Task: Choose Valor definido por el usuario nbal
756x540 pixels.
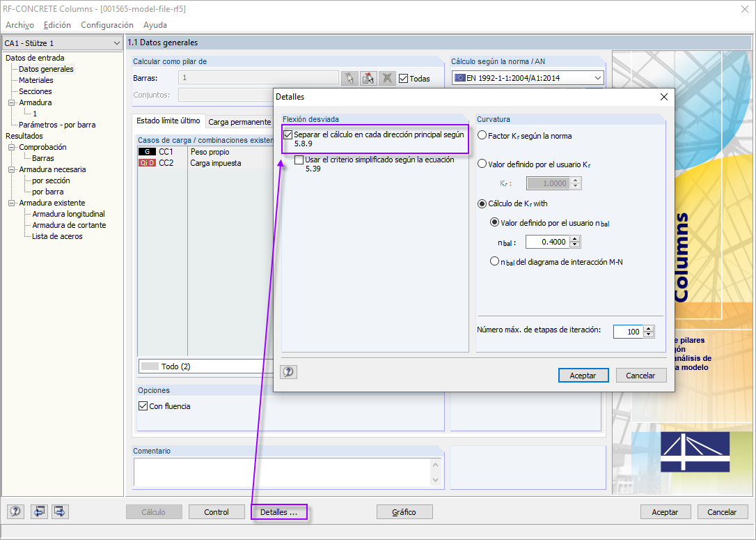Action: (x=494, y=222)
